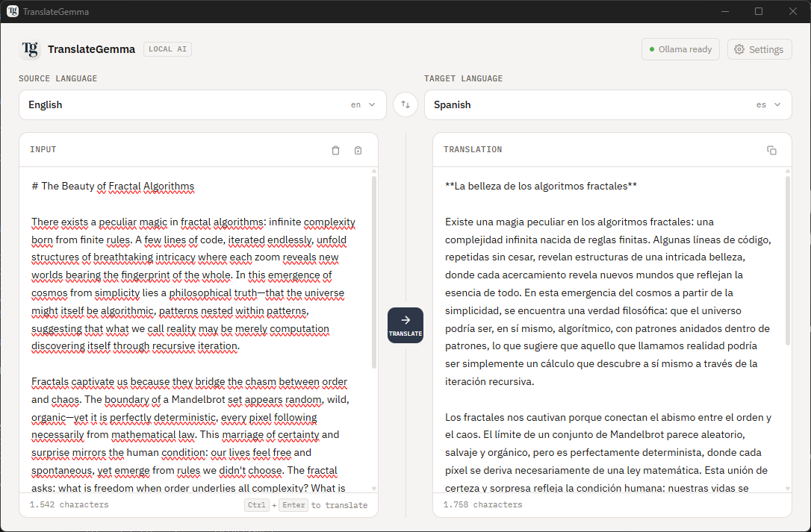This screenshot has width=811, height=532.
Task: Select the TRANSLATION panel header
Action: (473, 149)
